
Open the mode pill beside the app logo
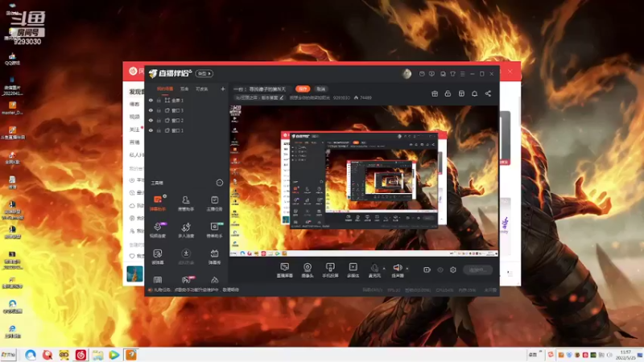point(204,73)
